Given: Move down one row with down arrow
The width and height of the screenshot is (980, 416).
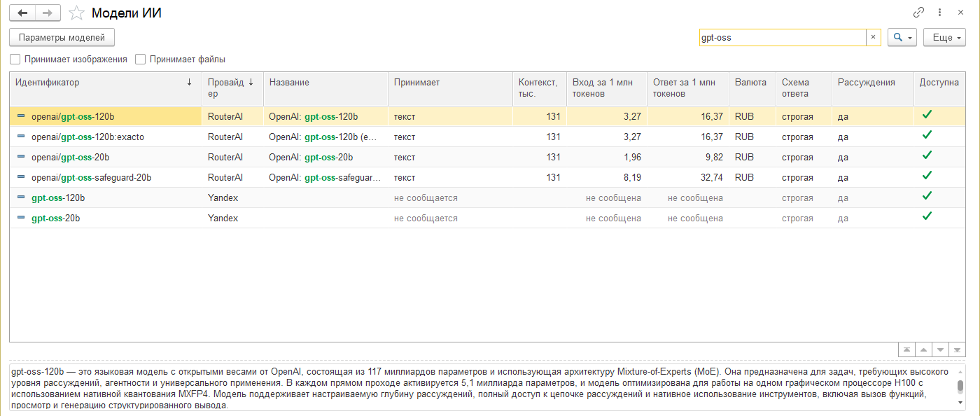Looking at the screenshot, I should pyautogui.click(x=941, y=349).
